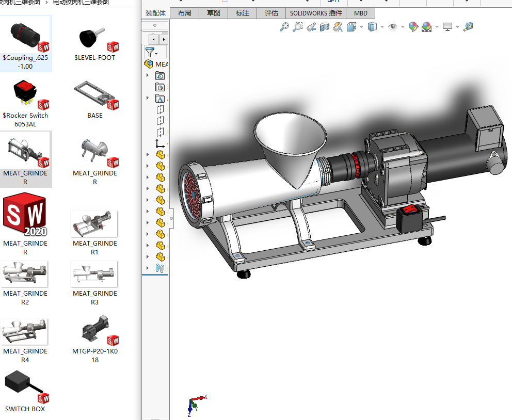
Task: Click the measure tape icon in view toolbar
Action: [468, 27]
